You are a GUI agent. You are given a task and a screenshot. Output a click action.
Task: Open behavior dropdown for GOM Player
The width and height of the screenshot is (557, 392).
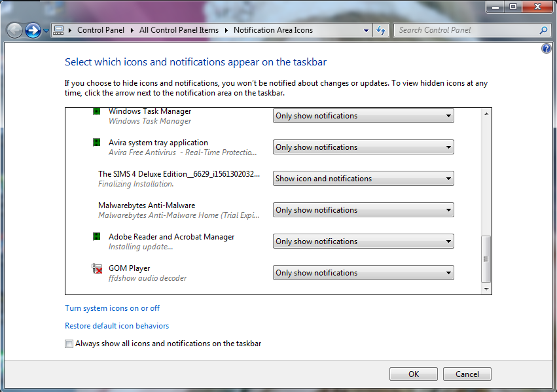363,273
